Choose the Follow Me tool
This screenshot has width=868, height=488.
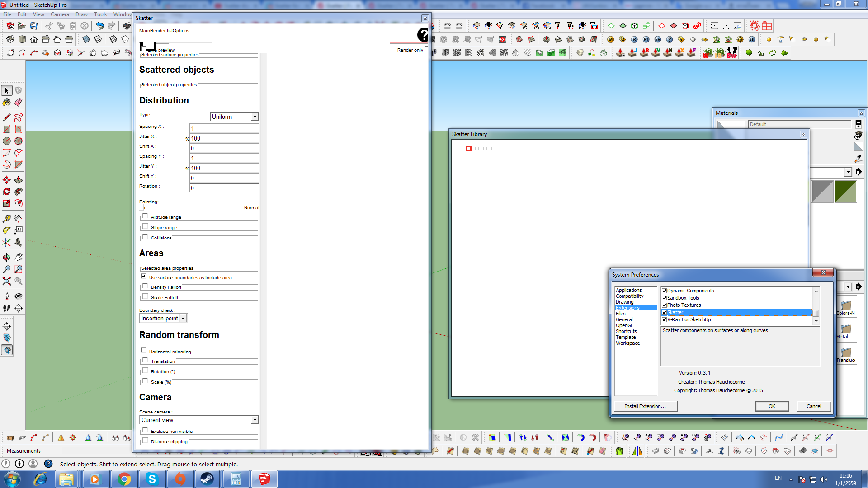[x=19, y=192]
